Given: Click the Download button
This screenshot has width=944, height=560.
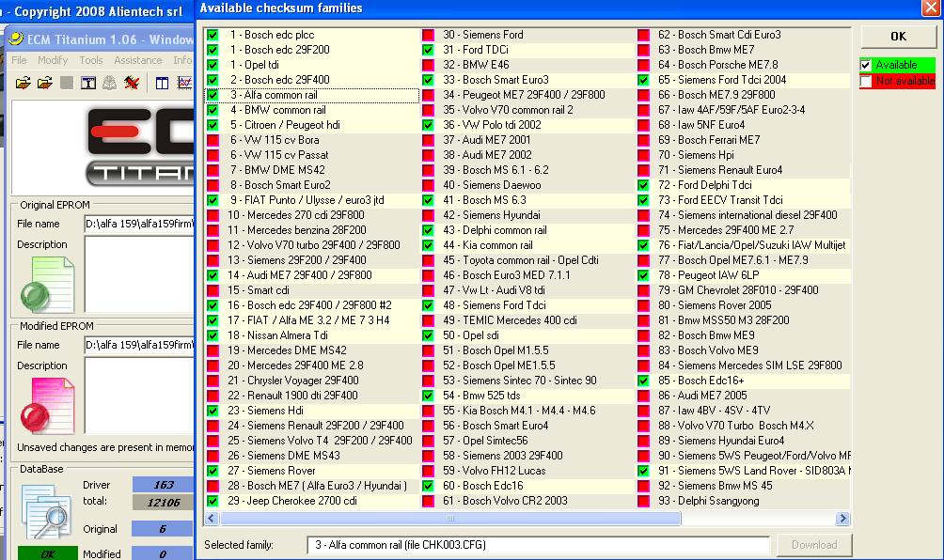Looking at the screenshot, I should [813, 545].
